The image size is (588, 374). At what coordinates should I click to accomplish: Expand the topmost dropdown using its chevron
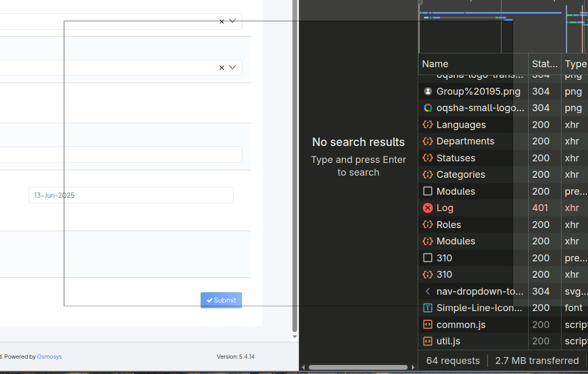click(x=232, y=21)
